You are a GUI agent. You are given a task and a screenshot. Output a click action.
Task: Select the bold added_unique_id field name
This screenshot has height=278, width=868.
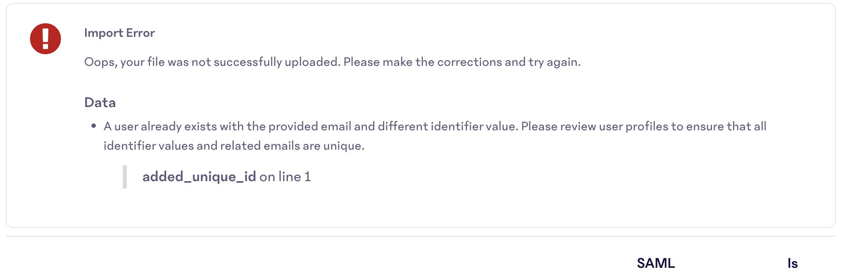coord(199,177)
